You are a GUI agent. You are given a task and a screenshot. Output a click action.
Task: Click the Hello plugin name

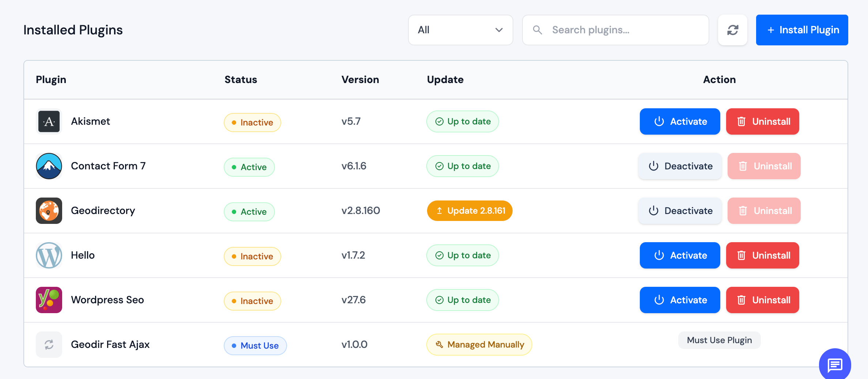coord(83,255)
